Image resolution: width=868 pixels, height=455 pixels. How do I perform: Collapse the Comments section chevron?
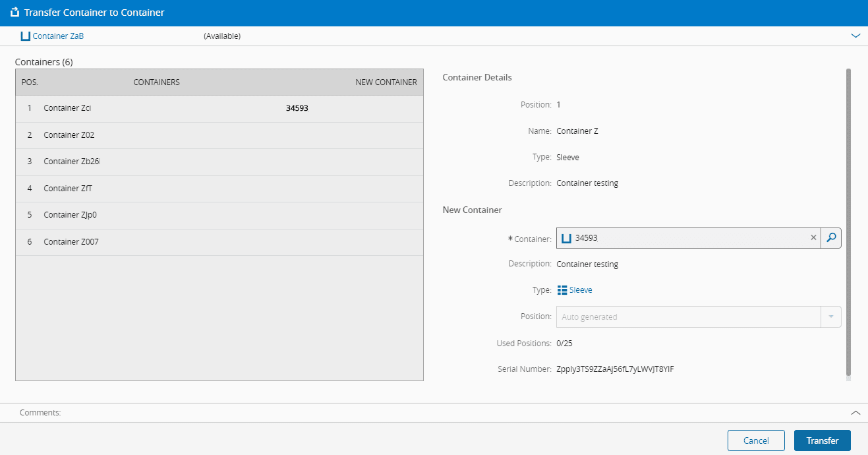pos(855,412)
